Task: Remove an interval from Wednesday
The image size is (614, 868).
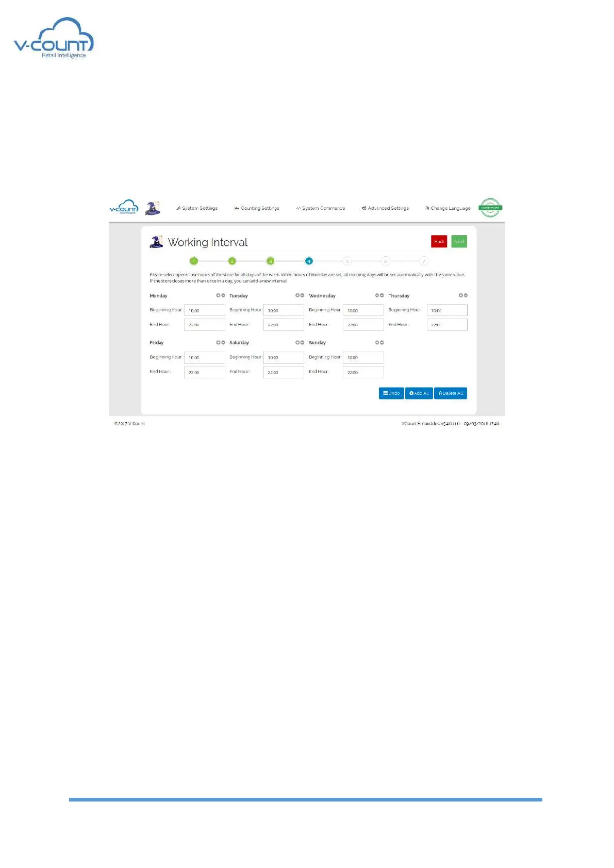Action: click(382, 295)
